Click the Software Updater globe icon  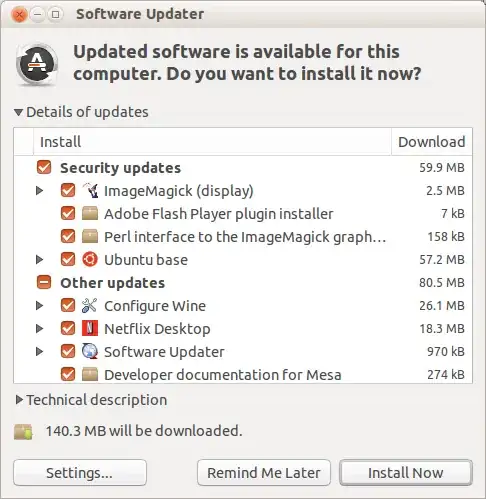point(90,351)
